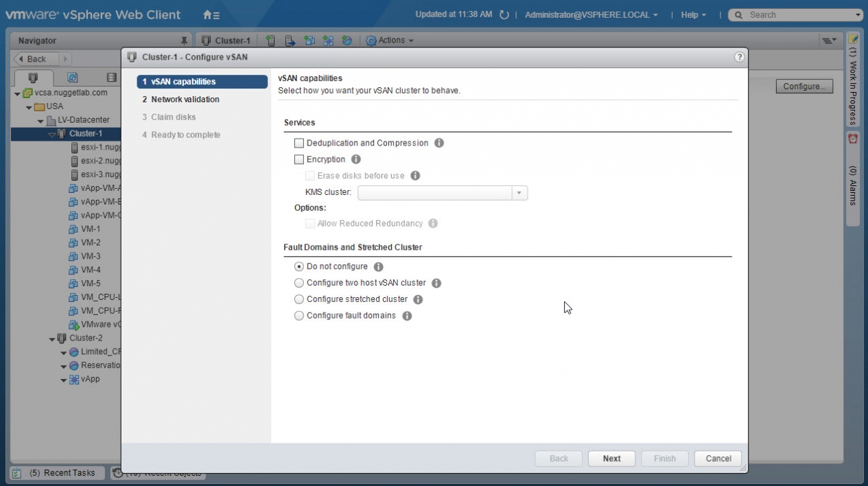Open the Actions dropdown menu

390,40
